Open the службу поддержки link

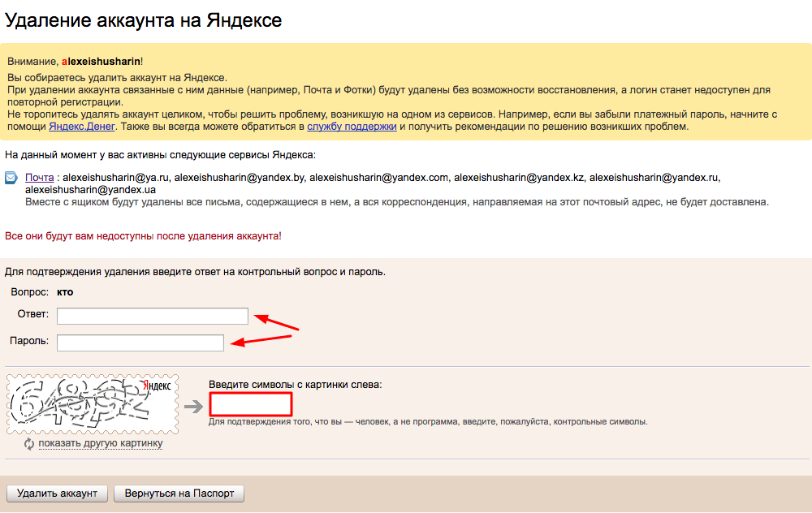(352, 127)
